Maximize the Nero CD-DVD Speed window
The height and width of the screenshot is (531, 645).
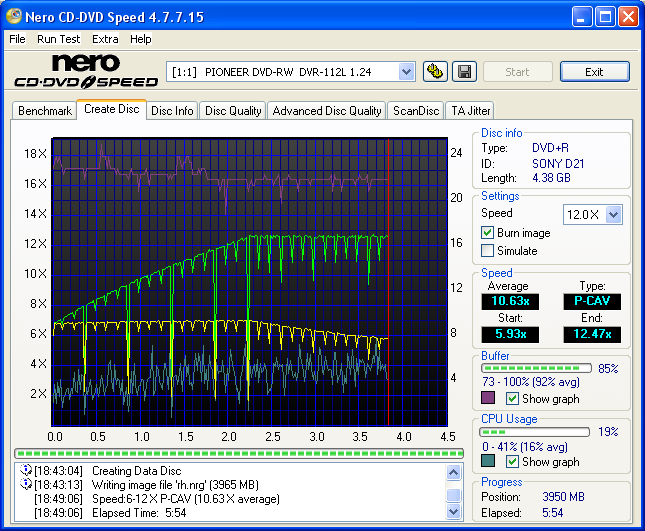(605, 17)
